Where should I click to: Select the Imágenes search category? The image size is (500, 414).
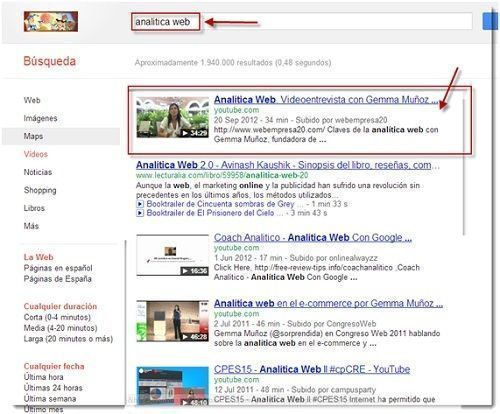tap(40, 118)
